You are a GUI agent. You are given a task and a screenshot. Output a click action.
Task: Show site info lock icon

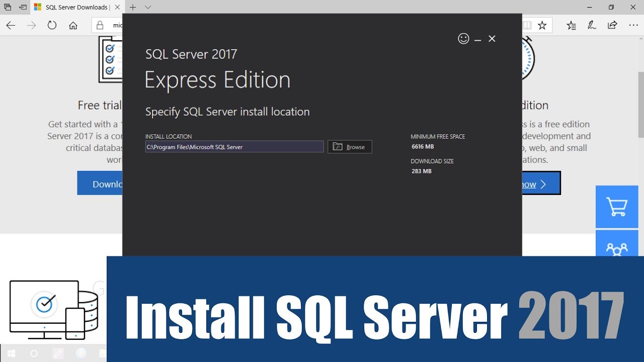point(100,26)
